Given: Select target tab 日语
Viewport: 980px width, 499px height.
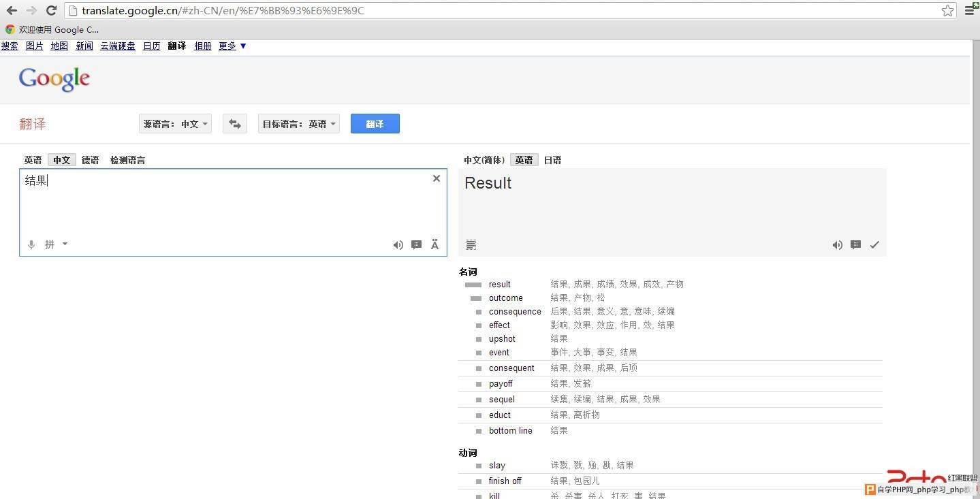Looking at the screenshot, I should click(552, 160).
